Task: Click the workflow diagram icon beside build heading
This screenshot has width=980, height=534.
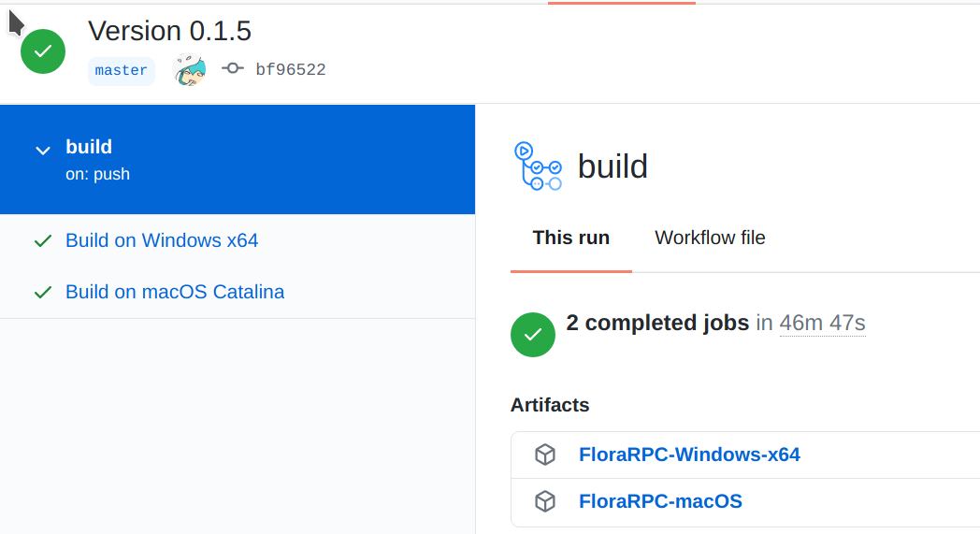Action: (x=538, y=166)
